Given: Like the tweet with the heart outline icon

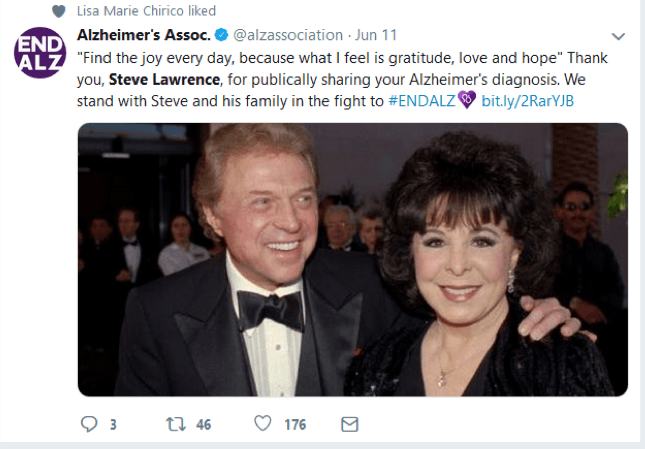Looking at the screenshot, I should 262,423.
